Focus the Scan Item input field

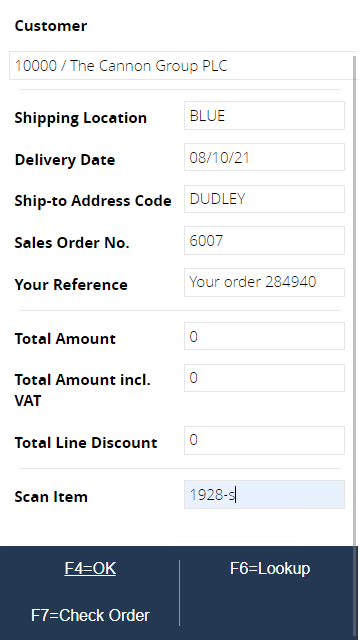coord(264,495)
